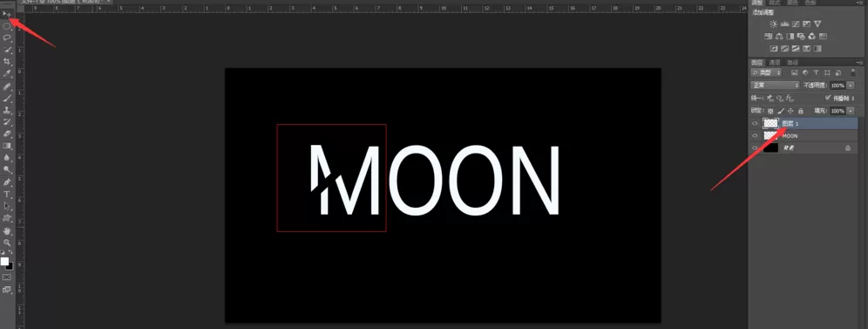Add a Gradient Map adjustment

[x=817, y=49]
